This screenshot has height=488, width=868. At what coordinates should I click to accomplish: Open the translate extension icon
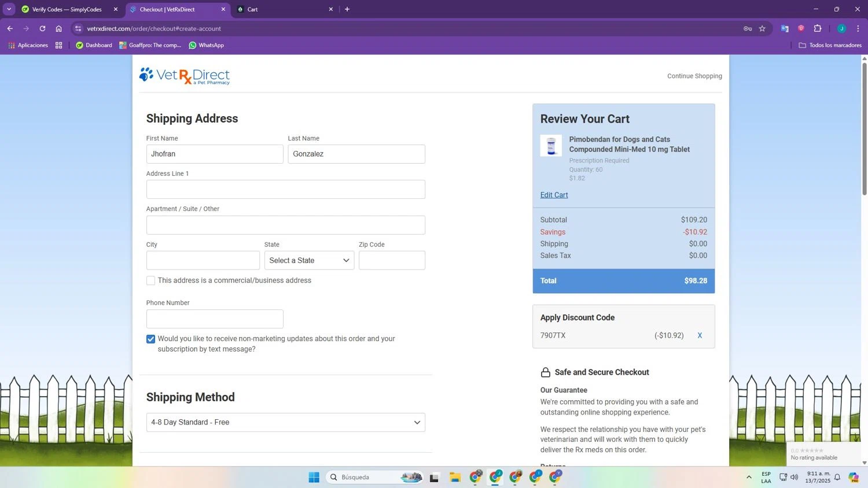[x=785, y=28]
